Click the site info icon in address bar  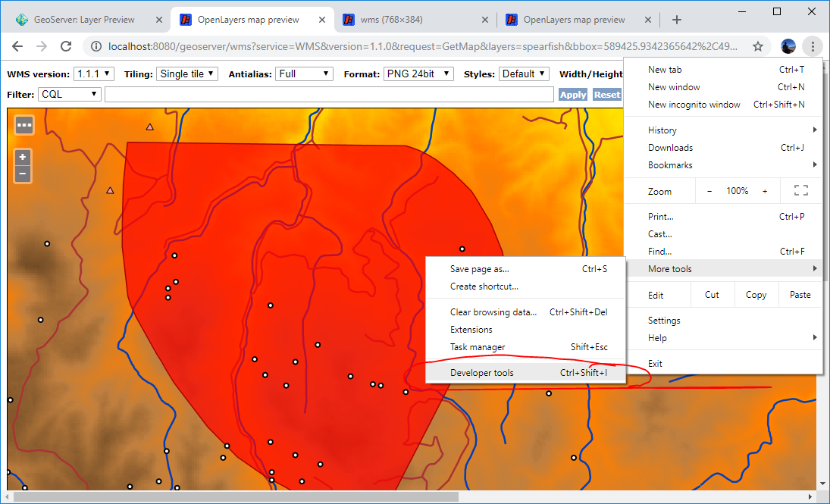point(96,46)
